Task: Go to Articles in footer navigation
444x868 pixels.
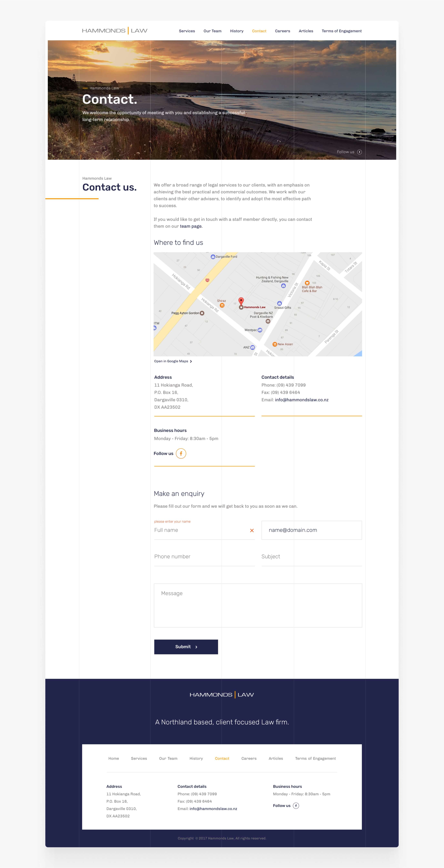Action: pyautogui.click(x=276, y=759)
